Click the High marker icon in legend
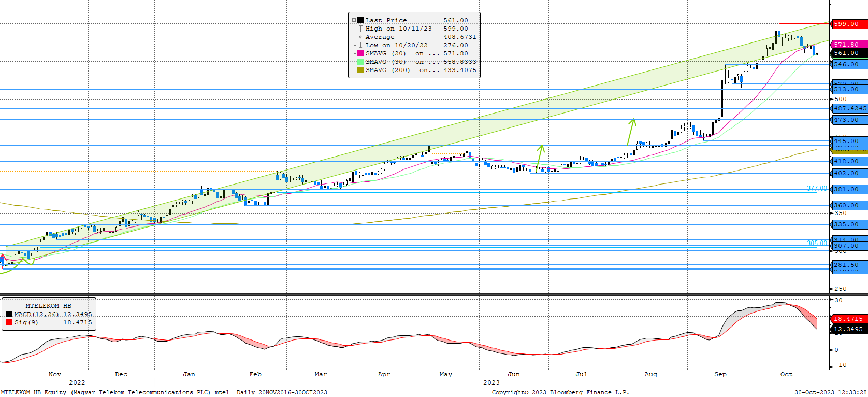 point(360,29)
